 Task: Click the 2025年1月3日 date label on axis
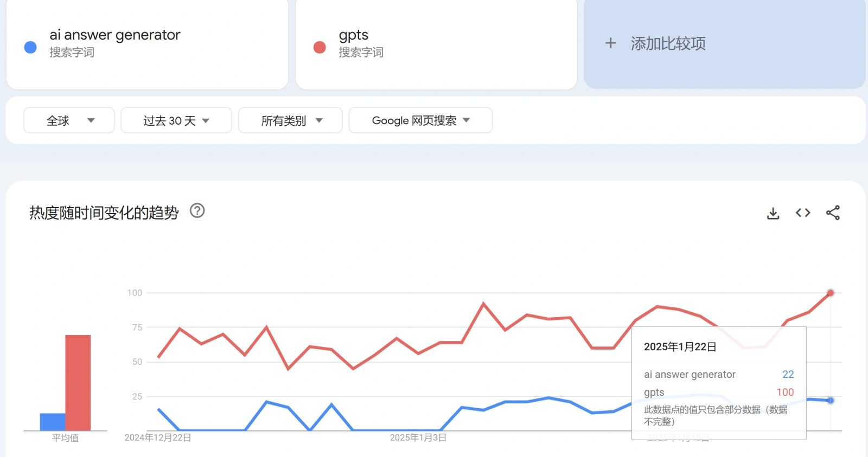418,437
